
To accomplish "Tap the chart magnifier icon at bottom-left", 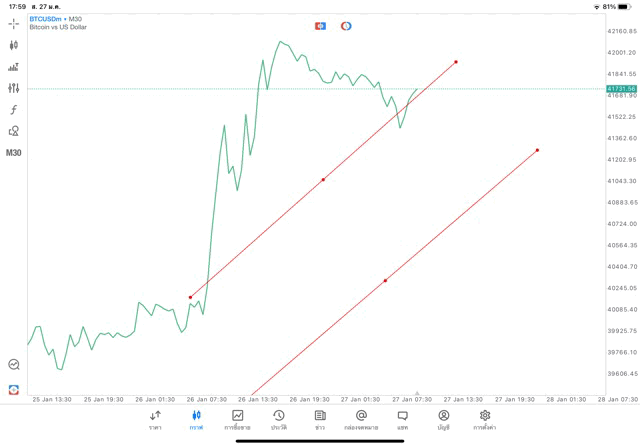I will (x=14, y=365).
